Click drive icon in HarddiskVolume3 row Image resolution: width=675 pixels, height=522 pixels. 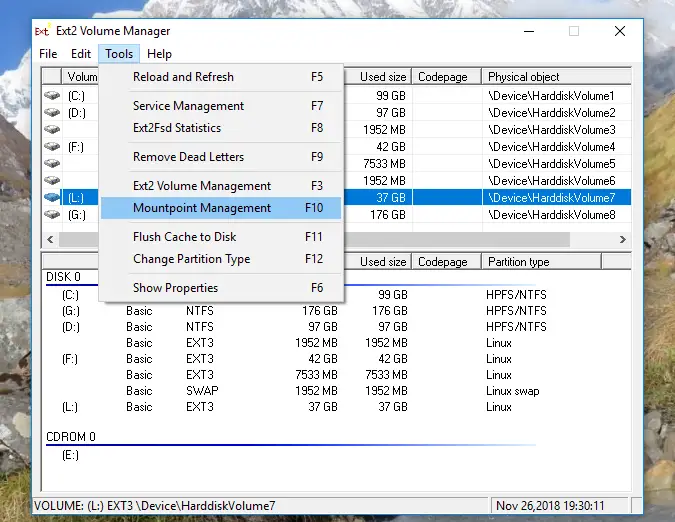pos(52,130)
